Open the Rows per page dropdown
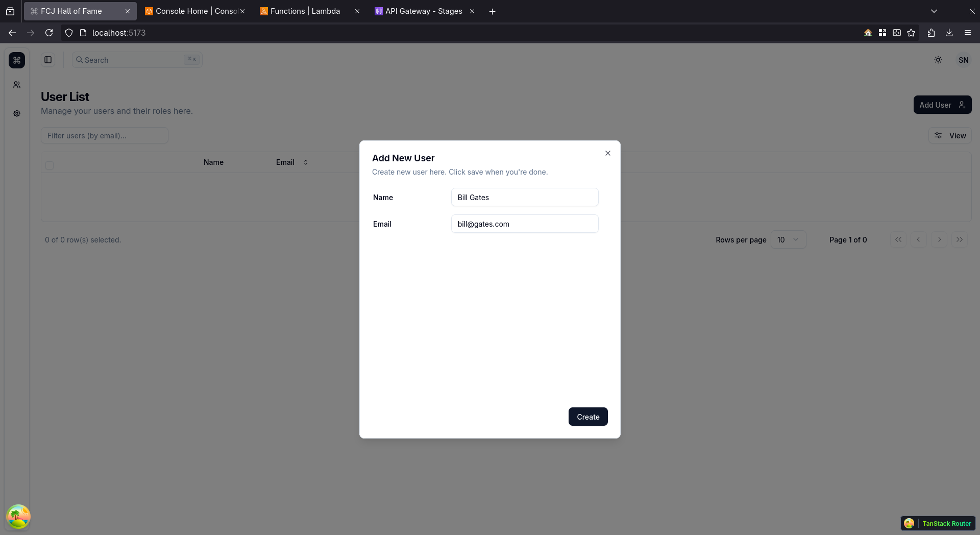Image resolution: width=980 pixels, height=535 pixels. click(788, 239)
